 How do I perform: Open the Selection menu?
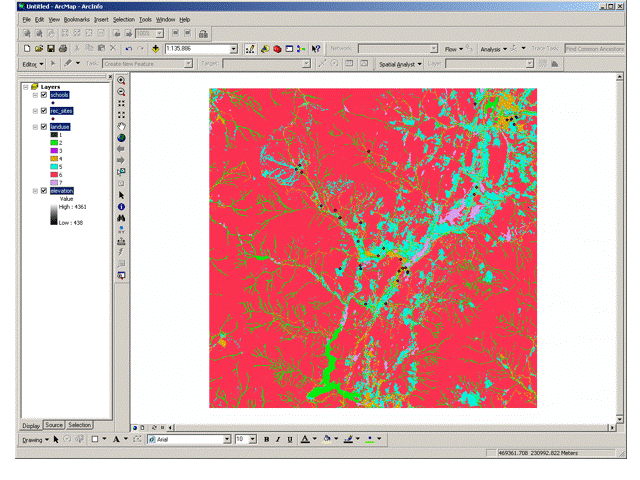tap(124, 20)
